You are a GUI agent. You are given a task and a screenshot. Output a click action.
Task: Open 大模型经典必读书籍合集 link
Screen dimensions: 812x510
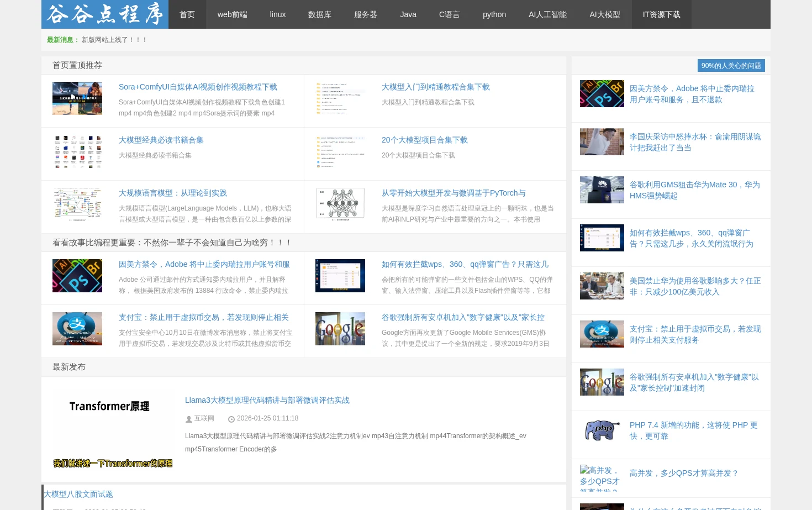tap(161, 140)
